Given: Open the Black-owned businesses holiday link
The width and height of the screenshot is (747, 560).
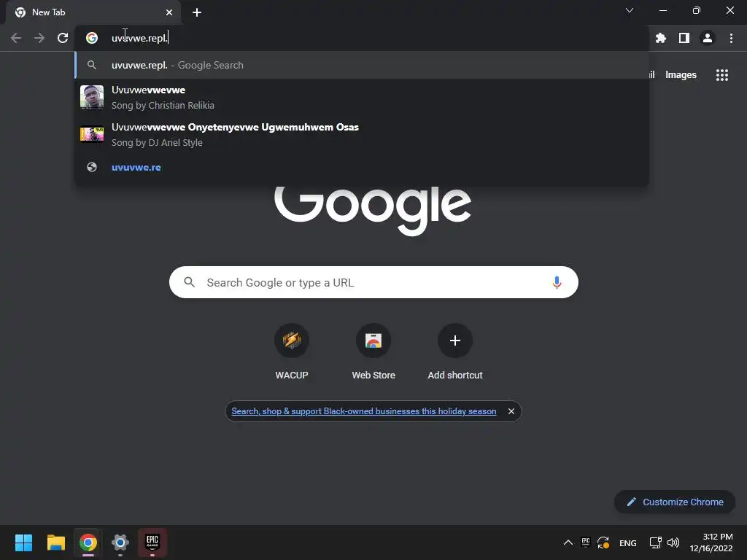Looking at the screenshot, I should [x=363, y=411].
